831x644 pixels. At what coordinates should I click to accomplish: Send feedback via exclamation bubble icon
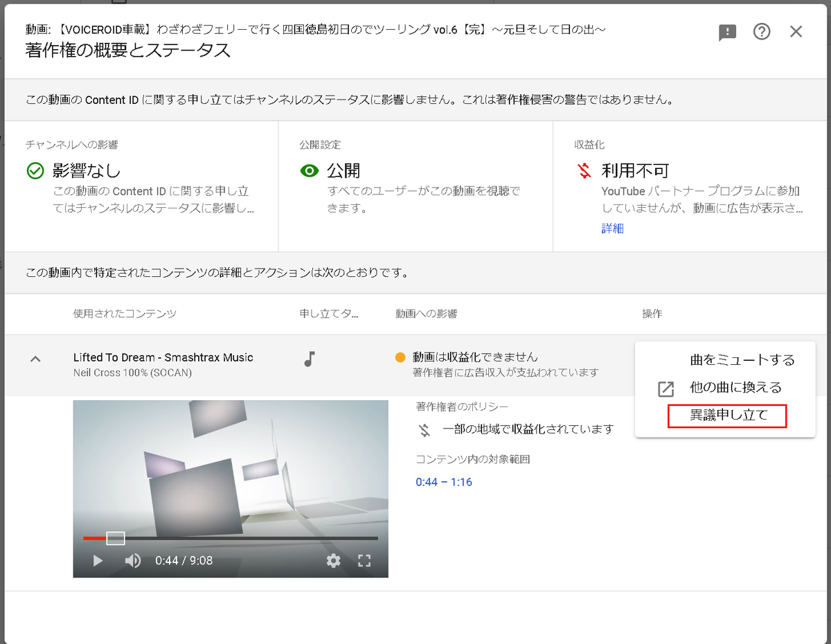tap(727, 32)
